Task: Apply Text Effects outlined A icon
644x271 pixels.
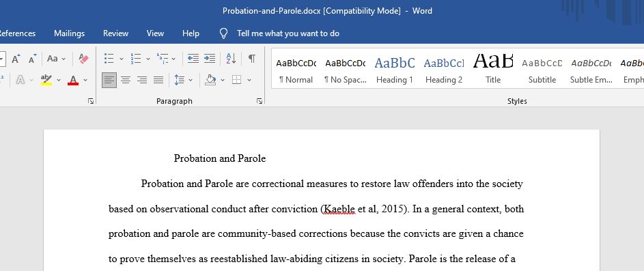Action: 20,80
